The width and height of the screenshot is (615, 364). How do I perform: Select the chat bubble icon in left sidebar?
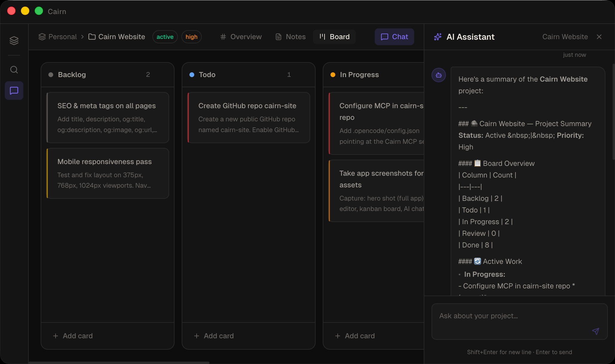(14, 91)
